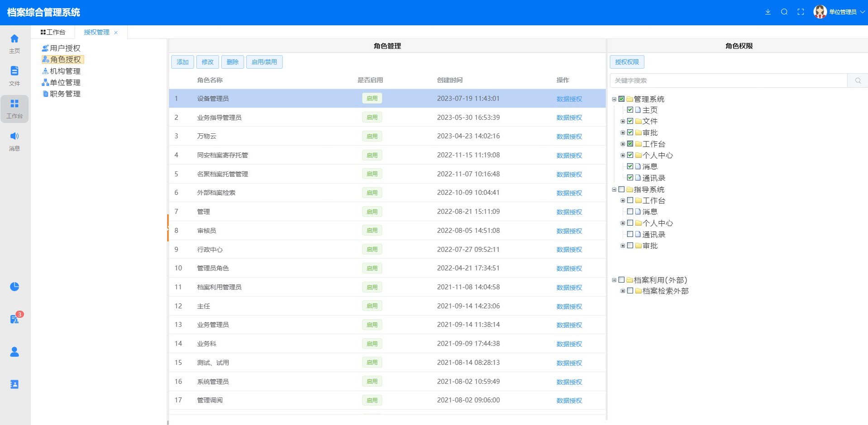Tick the 档案利用(外部) checkbox
Image resolution: width=868 pixels, height=425 pixels.
[621, 280]
